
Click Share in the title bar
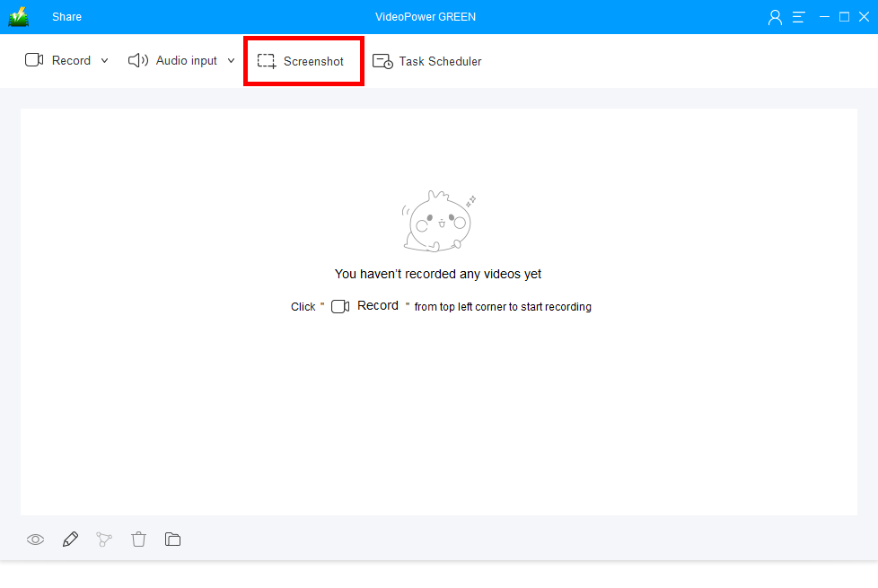[66, 16]
